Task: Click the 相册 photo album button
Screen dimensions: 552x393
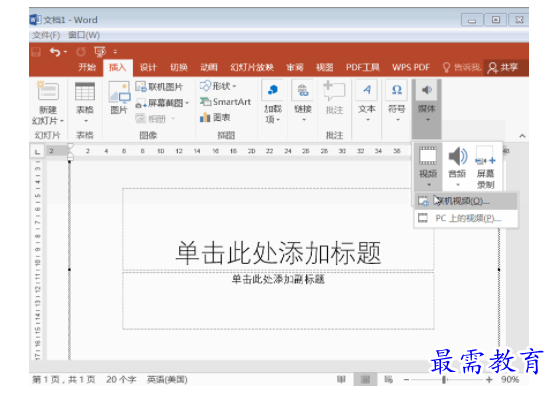Action: (x=155, y=119)
